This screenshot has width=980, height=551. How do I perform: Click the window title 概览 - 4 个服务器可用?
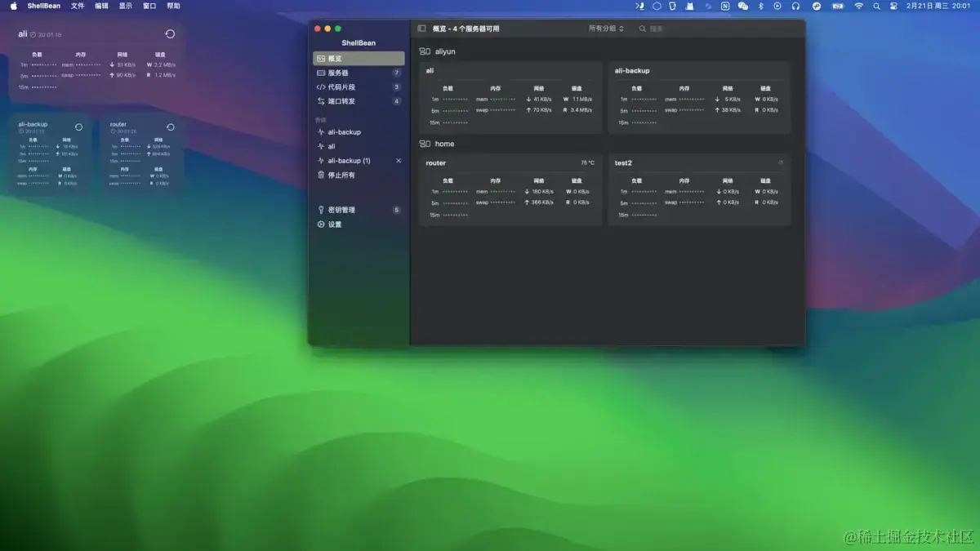(x=466, y=29)
